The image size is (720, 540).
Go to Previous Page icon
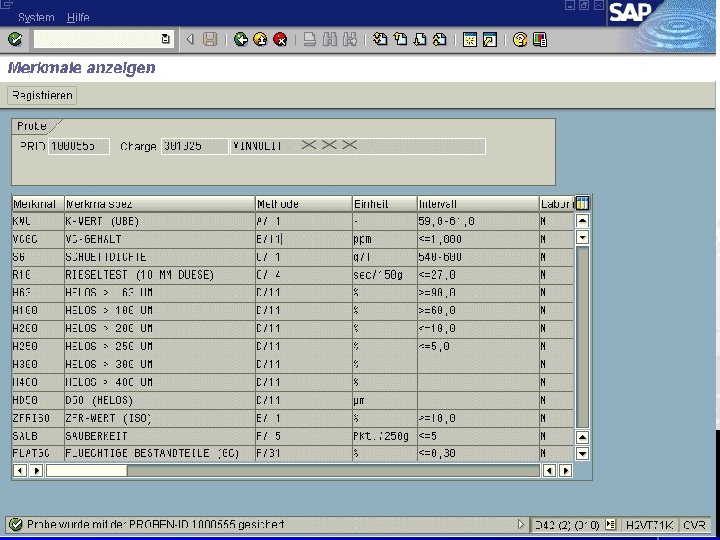pyautogui.click(x=400, y=39)
